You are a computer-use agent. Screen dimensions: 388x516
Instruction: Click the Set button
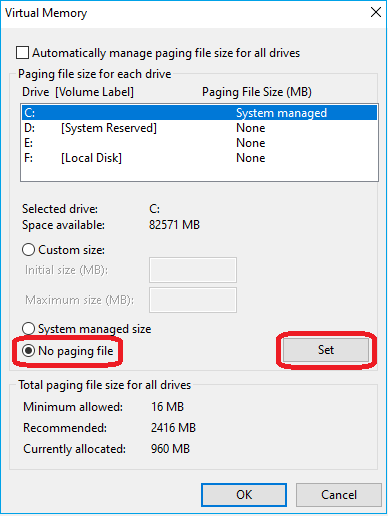(326, 350)
